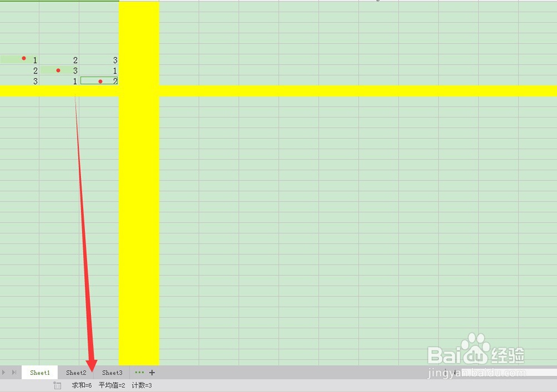Screen dimensions: 557x392
Task: Select the cell with 1 in row 3 1 2
Action: (x=59, y=81)
